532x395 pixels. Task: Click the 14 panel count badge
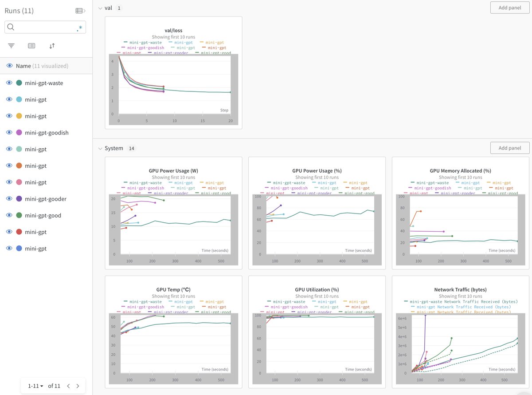tap(132, 148)
